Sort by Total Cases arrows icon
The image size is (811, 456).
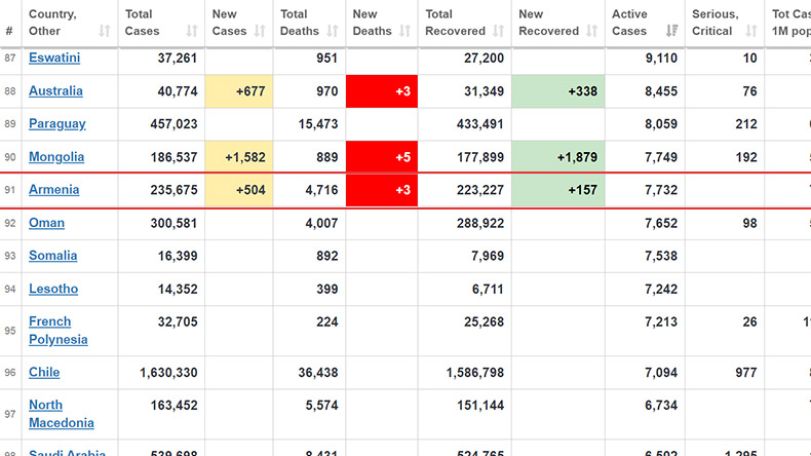pos(192,31)
